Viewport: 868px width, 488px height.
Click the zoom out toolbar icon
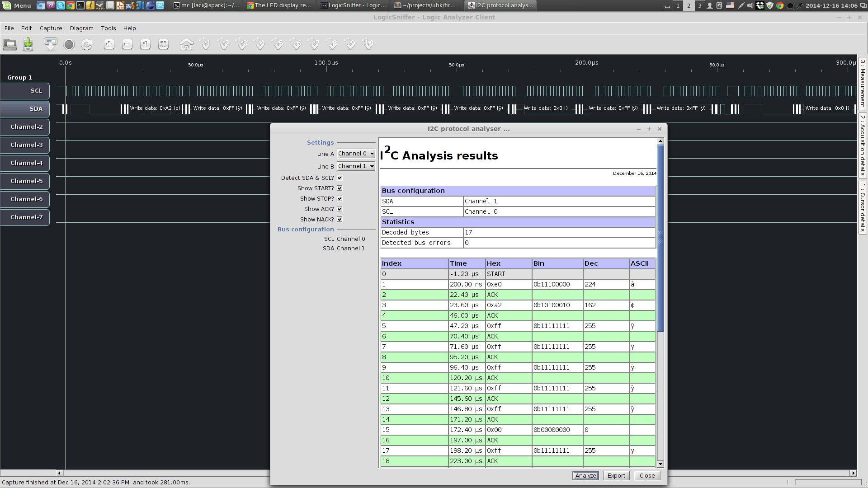pyautogui.click(x=127, y=44)
